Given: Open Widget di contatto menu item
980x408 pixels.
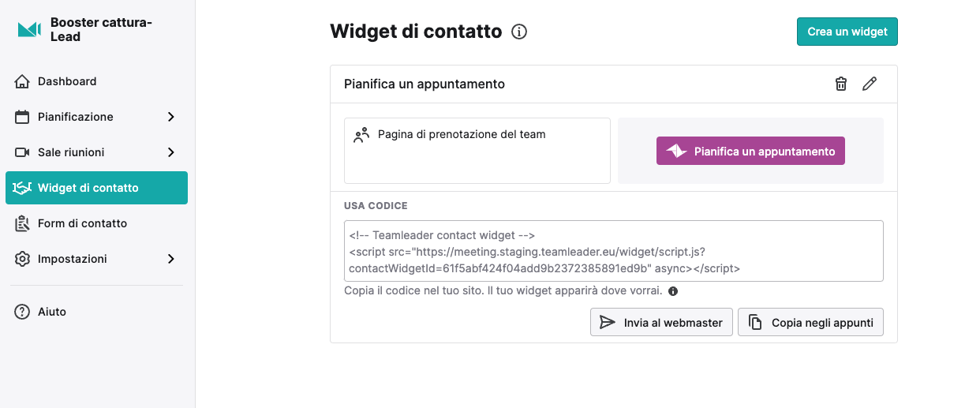Looking at the screenshot, I should 96,188.
